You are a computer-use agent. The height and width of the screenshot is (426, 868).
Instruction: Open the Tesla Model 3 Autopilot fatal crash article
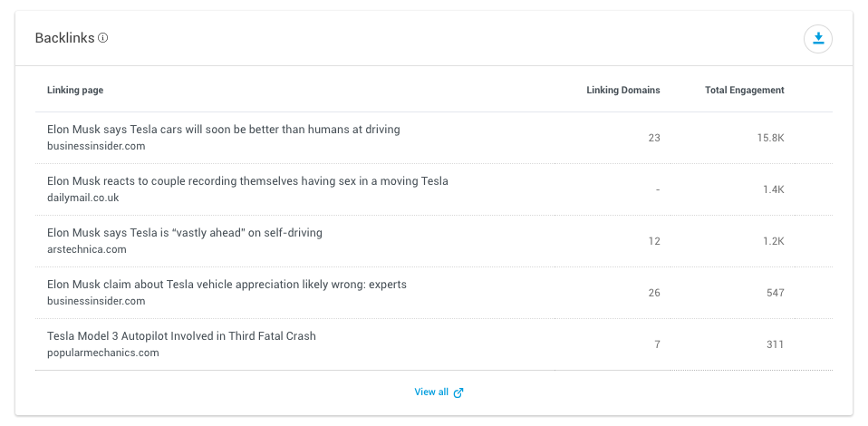pyautogui.click(x=181, y=336)
